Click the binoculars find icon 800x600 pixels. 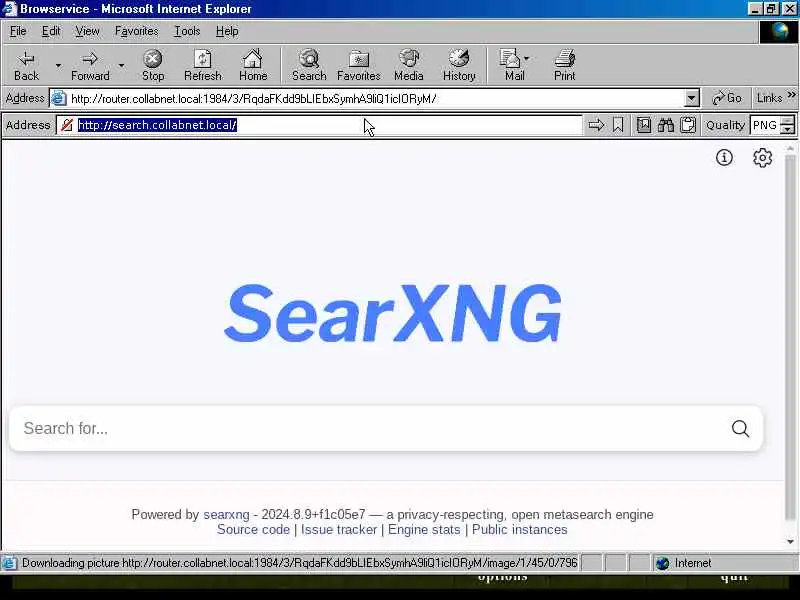[666, 125]
